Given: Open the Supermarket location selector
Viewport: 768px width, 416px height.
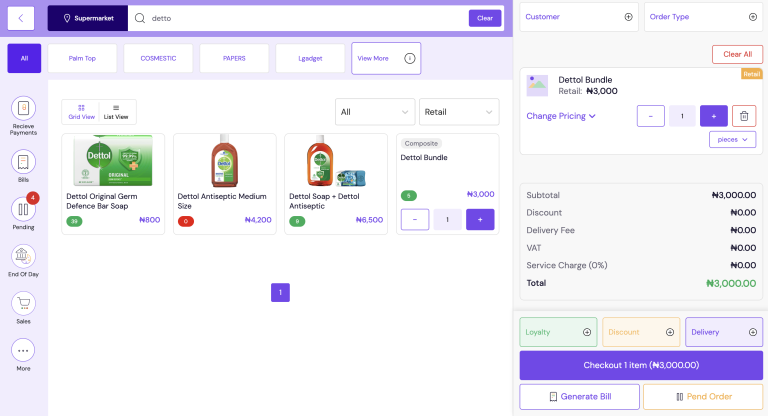Looking at the screenshot, I should click(87, 18).
